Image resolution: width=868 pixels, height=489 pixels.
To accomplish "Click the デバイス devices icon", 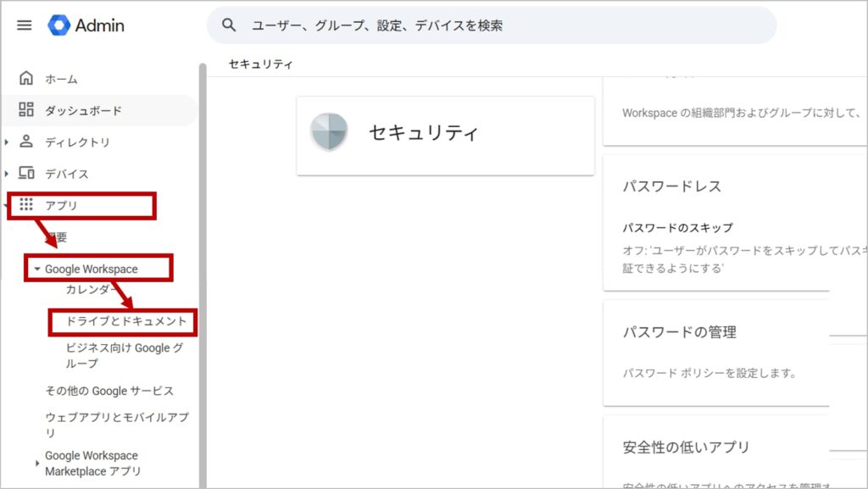I will pyautogui.click(x=26, y=173).
